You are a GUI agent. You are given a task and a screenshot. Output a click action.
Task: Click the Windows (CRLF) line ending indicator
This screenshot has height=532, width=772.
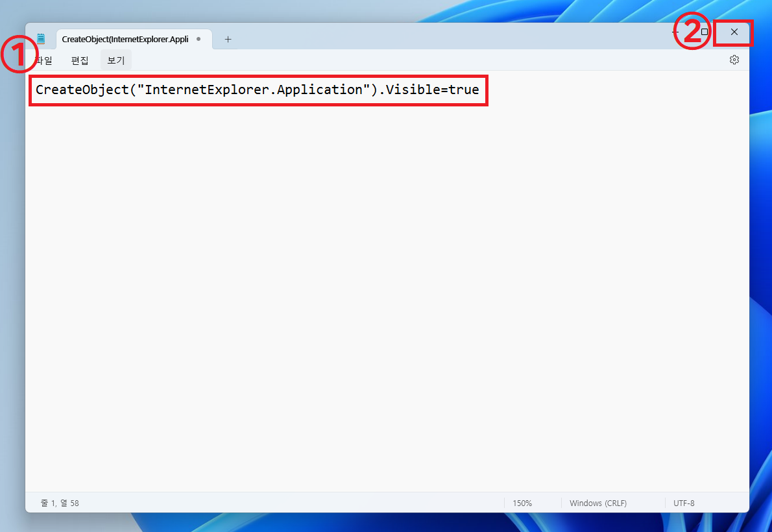pos(598,503)
